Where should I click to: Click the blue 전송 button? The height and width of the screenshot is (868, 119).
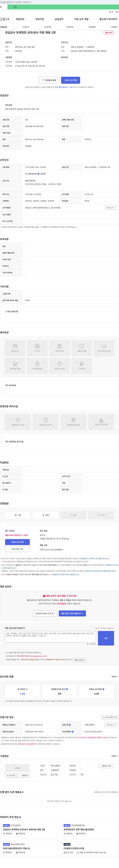pos(106,638)
